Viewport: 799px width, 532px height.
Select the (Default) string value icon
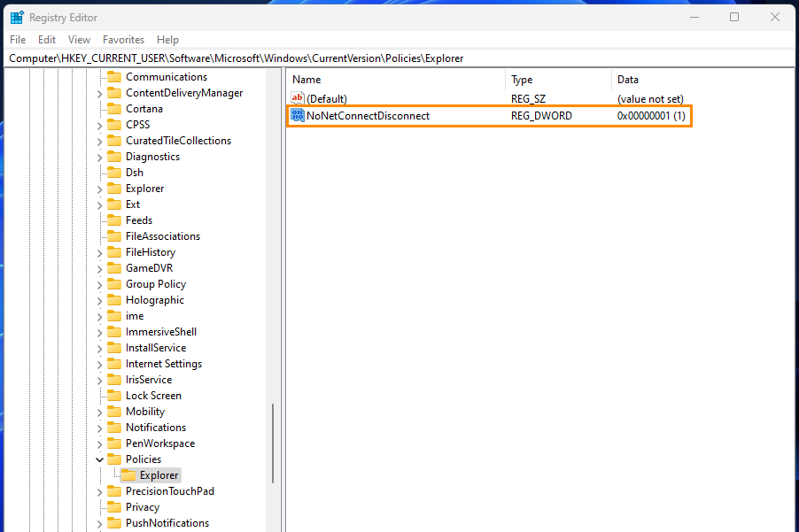pyautogui.click(x=298, y=98)
